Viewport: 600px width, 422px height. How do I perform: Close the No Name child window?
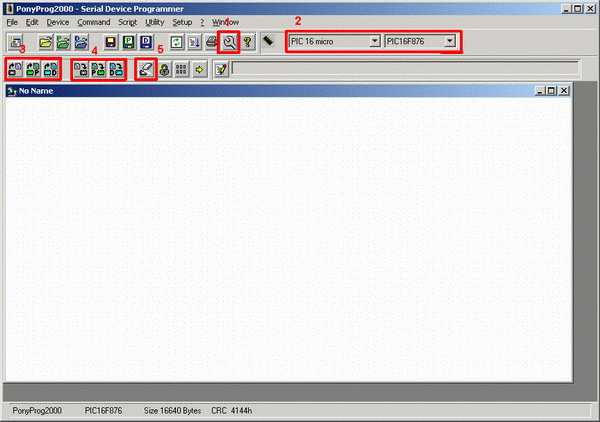click(564, 91)
